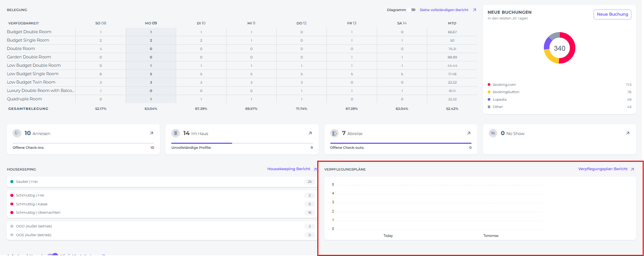Open the Housekeeping Bericht link
This screenshot has width=644, height=256.
click(x=289, y=169)
